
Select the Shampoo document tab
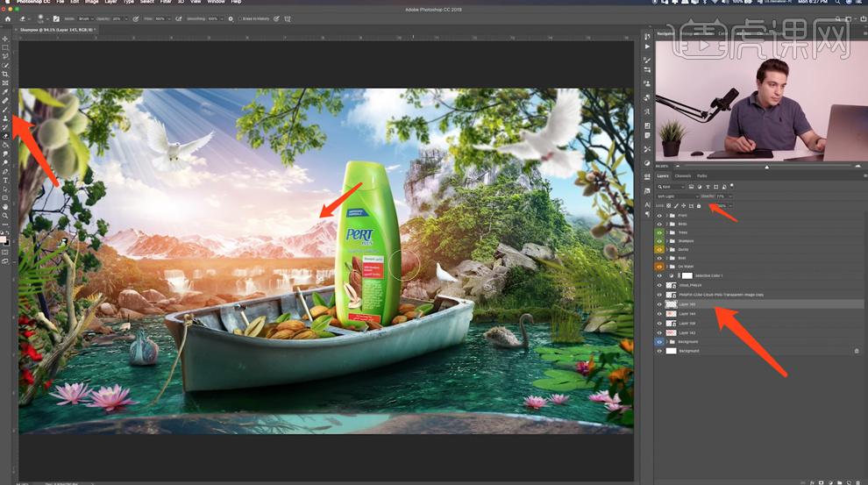57,30
